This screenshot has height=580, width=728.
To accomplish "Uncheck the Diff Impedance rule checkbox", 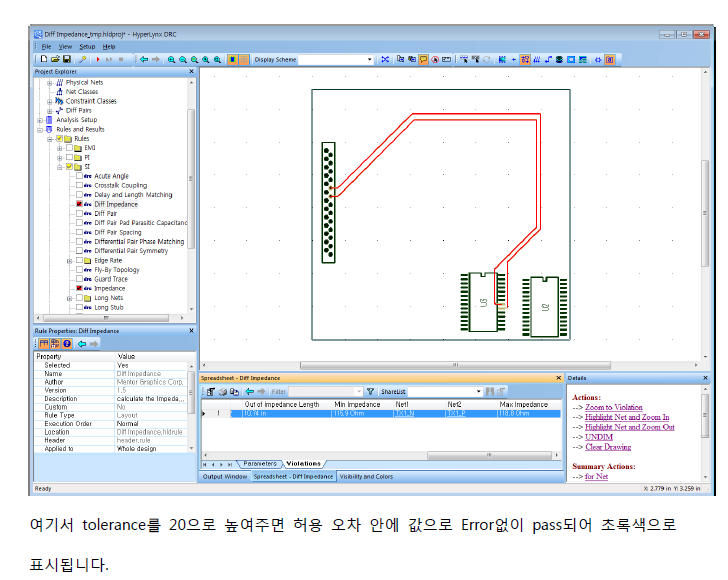I will coord(80,204).
